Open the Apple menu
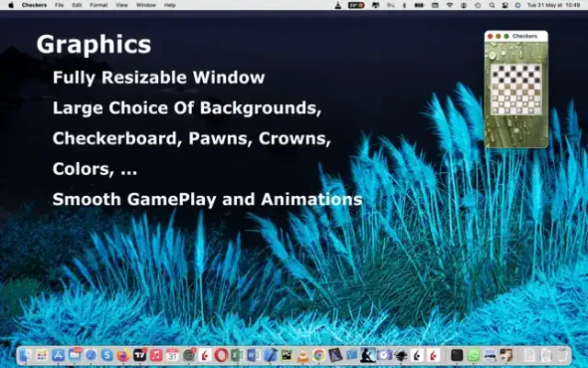Image resolution: width=588 pixels, height=368 pixels. [11, 5]
